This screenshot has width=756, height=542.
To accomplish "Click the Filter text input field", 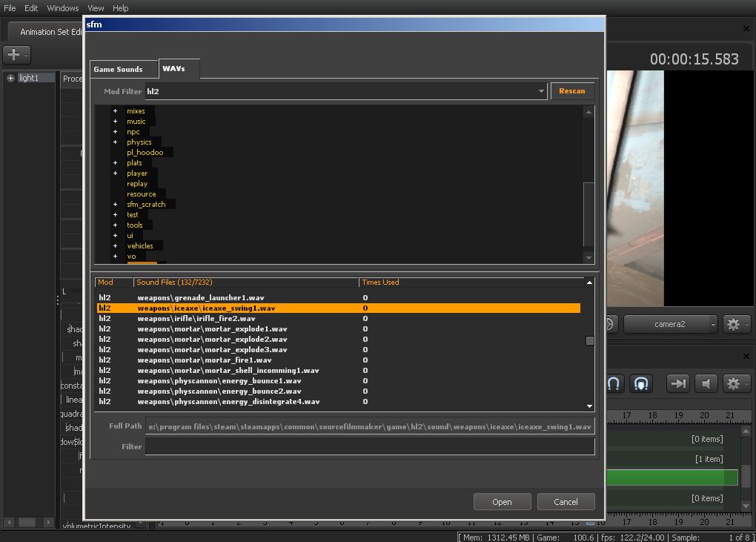I will point(369,446).
